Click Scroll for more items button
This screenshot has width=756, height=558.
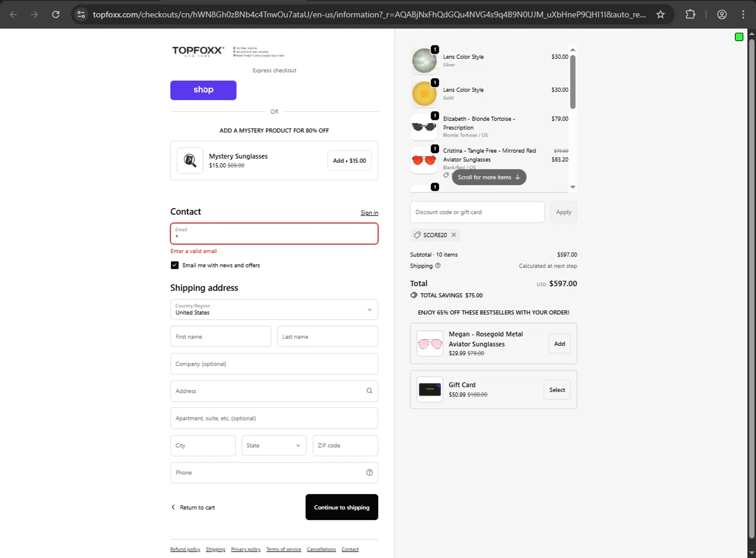coord(489,177)
